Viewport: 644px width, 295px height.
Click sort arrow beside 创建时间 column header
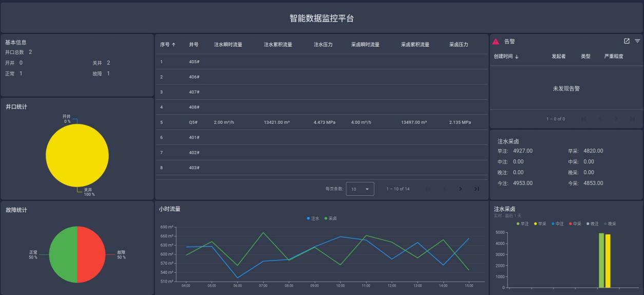tap(517, 57)
